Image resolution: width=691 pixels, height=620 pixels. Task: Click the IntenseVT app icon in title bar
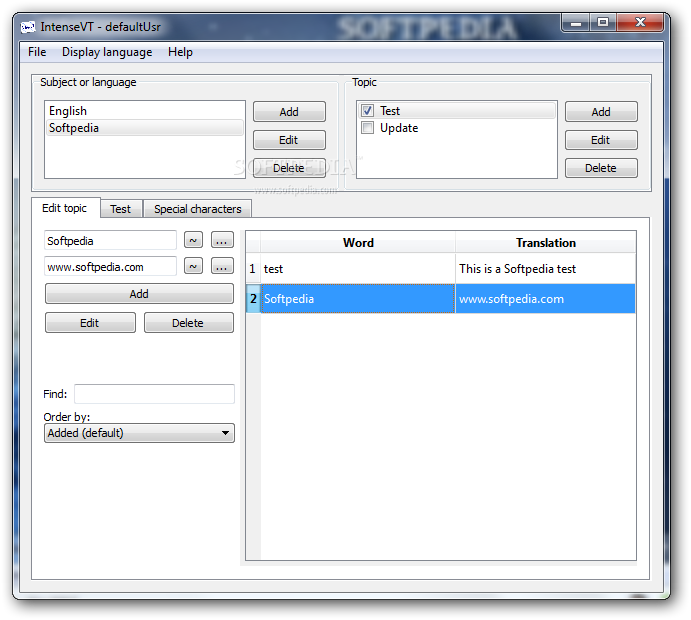click(x=28, y=27)
